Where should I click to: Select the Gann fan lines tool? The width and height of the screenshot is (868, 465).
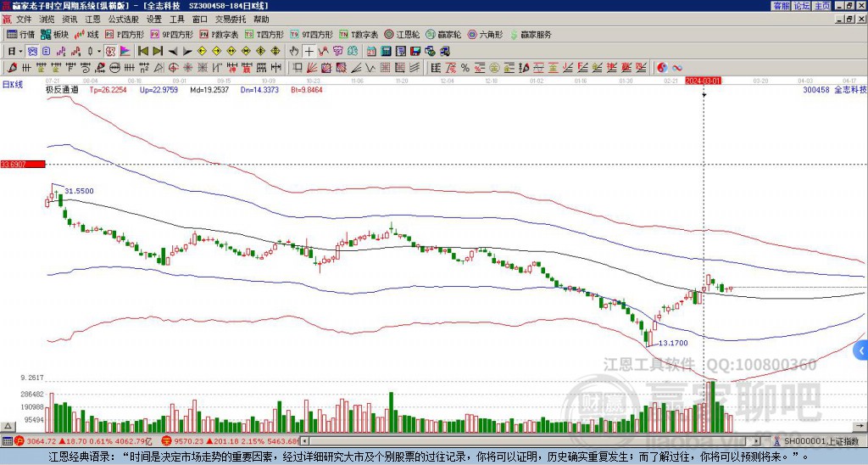[x=312, y=68]
